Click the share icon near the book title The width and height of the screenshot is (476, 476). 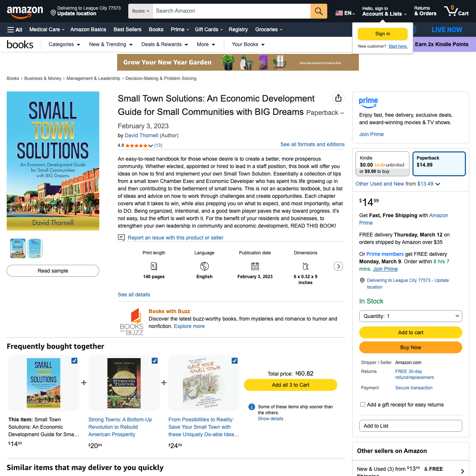tap(338, 98)
